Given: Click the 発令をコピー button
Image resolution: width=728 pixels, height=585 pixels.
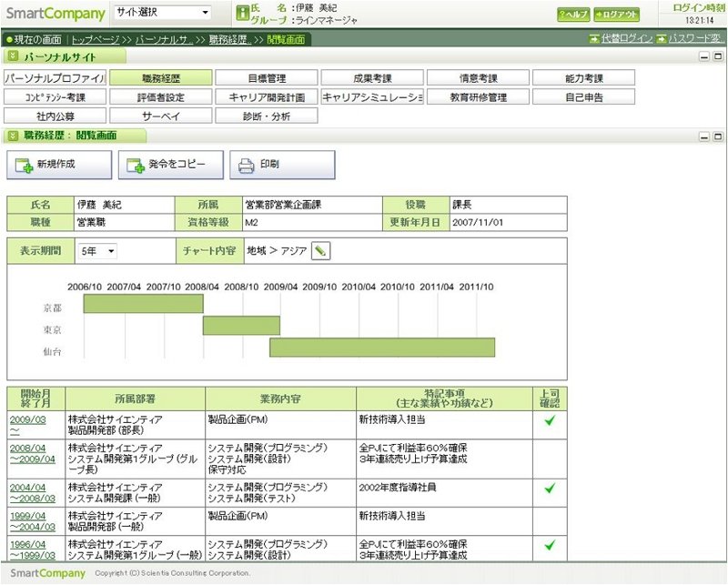Looking at the screenshot, I should coord(171,165).
